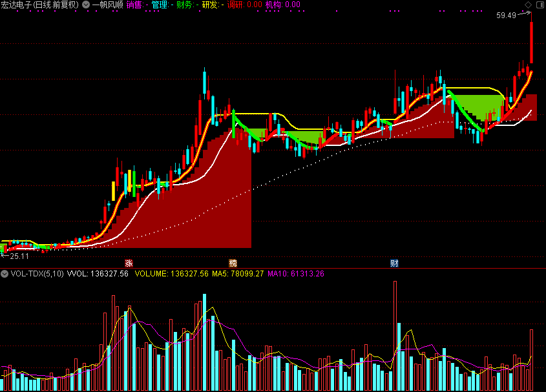This screenshot has height=392, width=546.
Task: Open the VOL-TDX indicator dropdown arrow
Action: coord(4,274)
